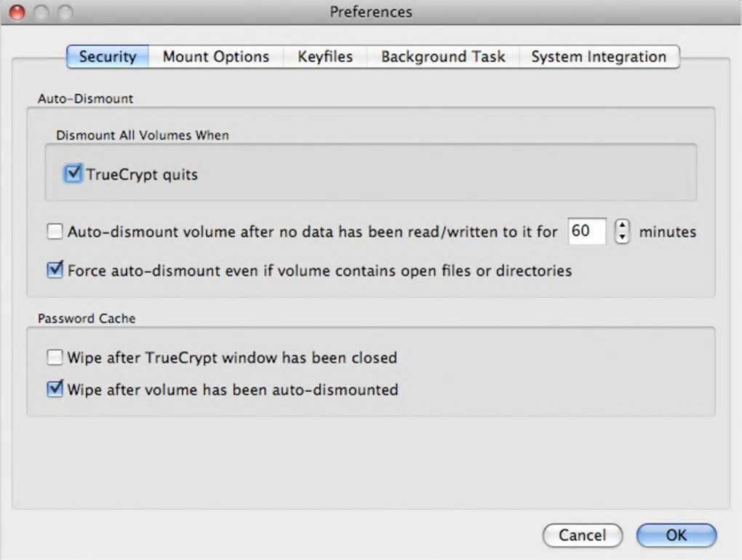Close the Preferences window with red button

tap(16, 12)
